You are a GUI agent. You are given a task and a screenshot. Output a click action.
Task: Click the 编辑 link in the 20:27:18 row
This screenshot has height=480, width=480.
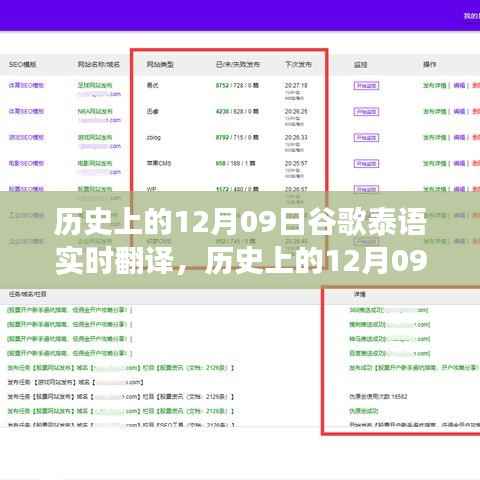click(459, 85)
